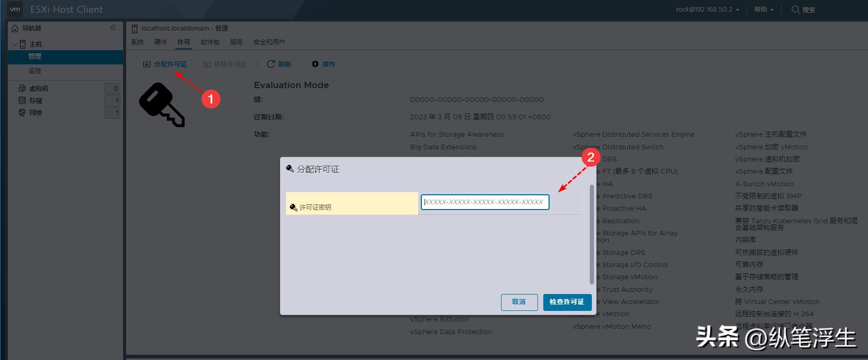Image resolution: width=868 pixels, height=360 pixels.
Task: Click the dialog vertical scrollbar
Action: click(x=592, y=234)
